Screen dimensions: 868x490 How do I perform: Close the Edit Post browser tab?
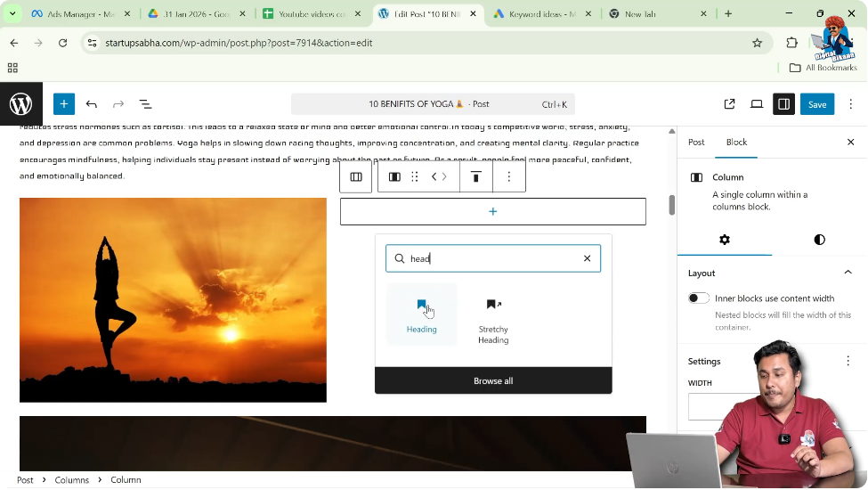[473, 14]
